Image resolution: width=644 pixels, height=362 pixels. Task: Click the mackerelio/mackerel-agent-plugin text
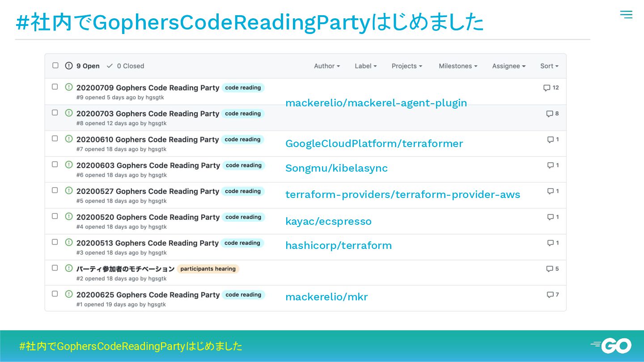(x=376, y=103)
